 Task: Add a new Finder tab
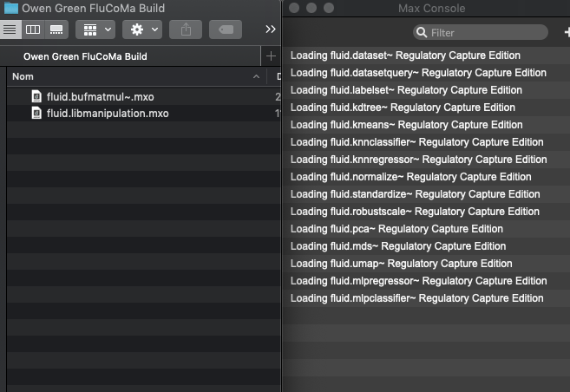click(271, 56)
